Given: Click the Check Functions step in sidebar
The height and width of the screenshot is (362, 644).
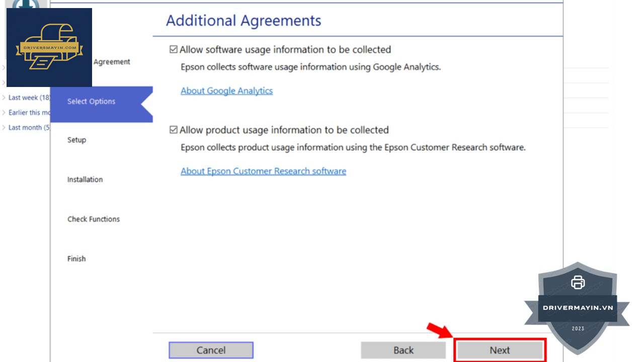Looking at the screenshot, I should pos(94,219).
